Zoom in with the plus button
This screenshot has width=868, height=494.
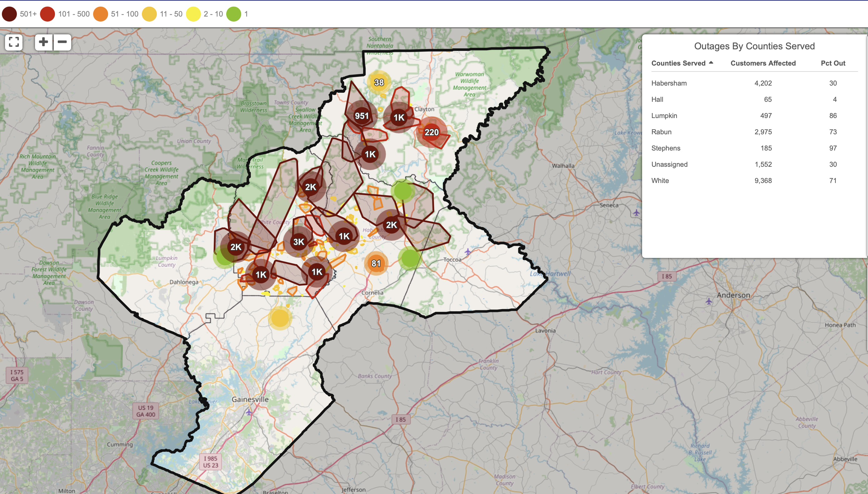click(x=43, y=42)
